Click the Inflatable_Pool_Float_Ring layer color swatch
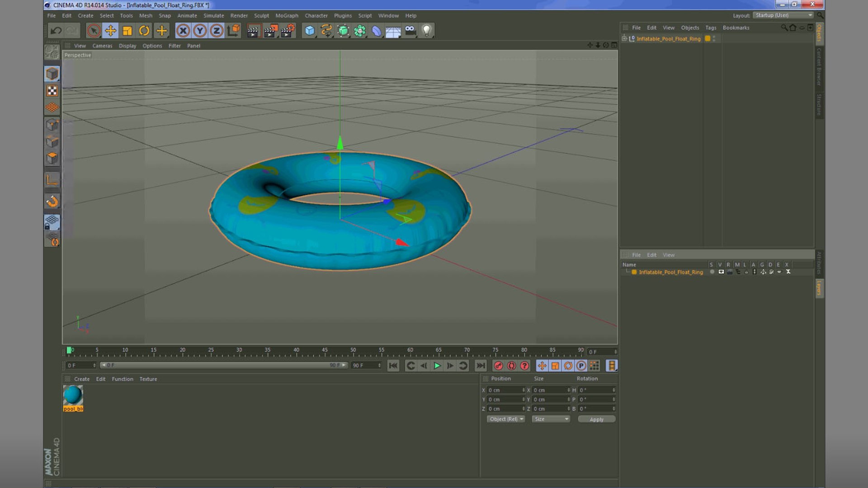This screenshot has width=868, height=488. pos(634,272)
